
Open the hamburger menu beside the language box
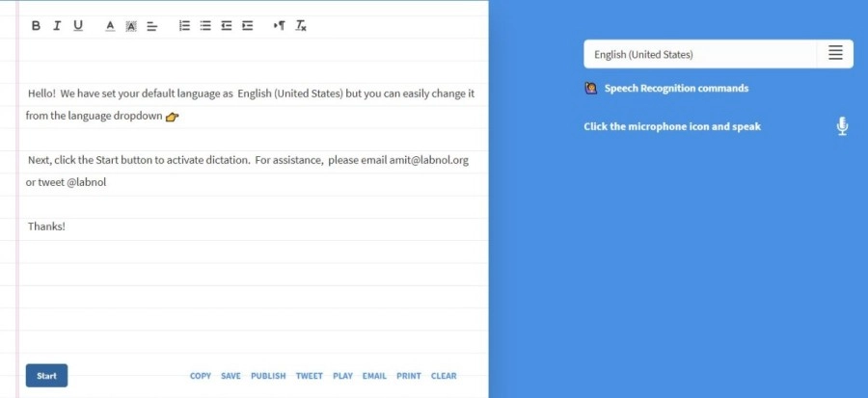[x=835, y=54]
